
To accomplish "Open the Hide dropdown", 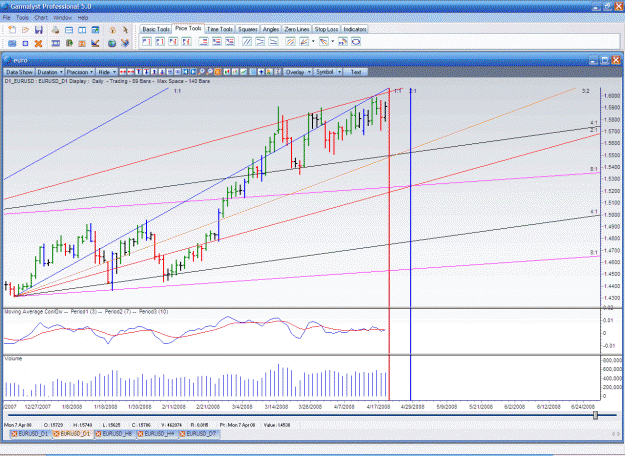I will click(107, 72).
